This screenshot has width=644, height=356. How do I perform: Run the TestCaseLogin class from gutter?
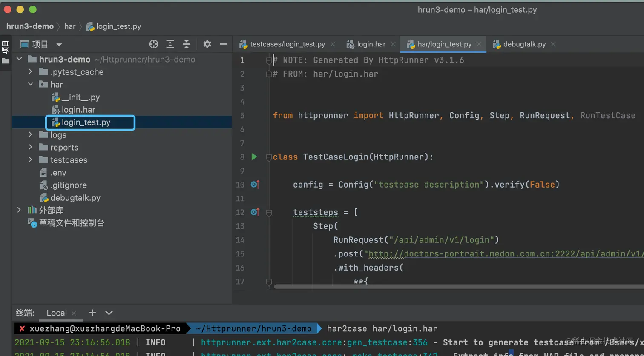click(254, 157)
